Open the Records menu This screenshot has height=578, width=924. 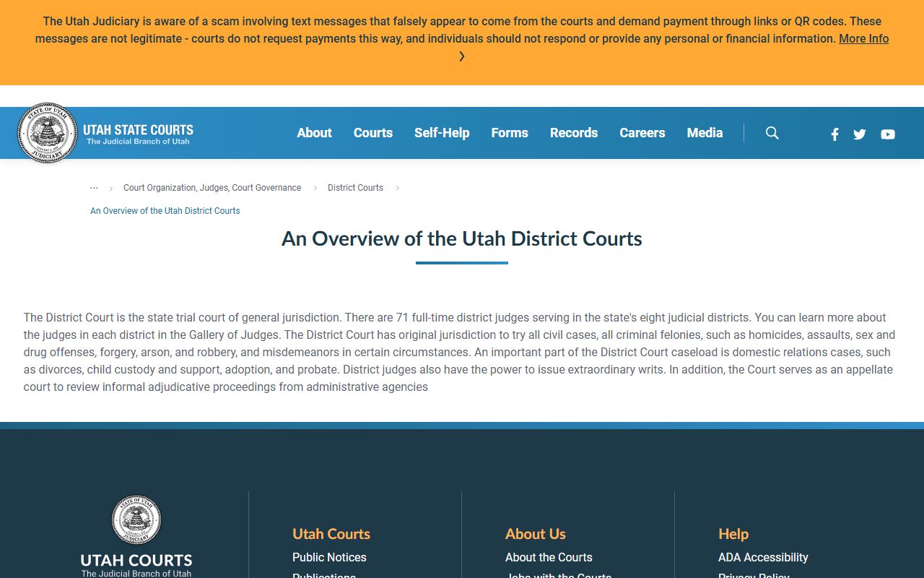tap(574, 133)
